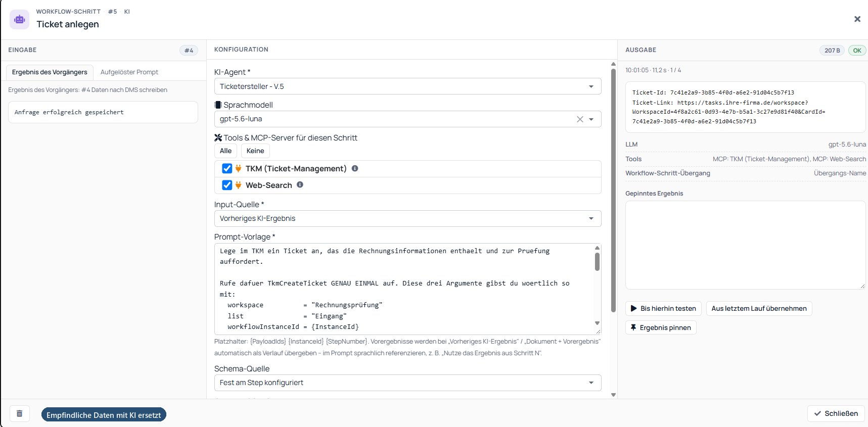Deselect all tools with the Keine button
Screen dimensions: 868x427
255,151
